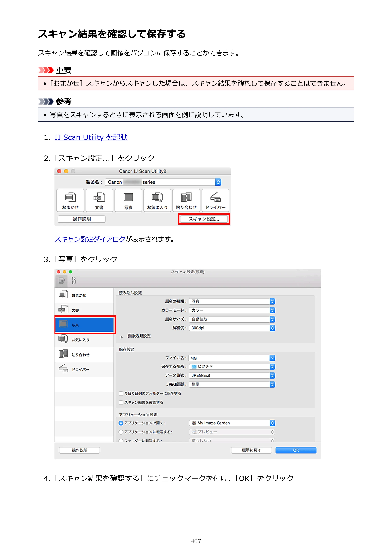Click the 貼り合わせ stitch icon in Scan Utility2
Screen dimensions: 392x555
[x=186, y=200]
